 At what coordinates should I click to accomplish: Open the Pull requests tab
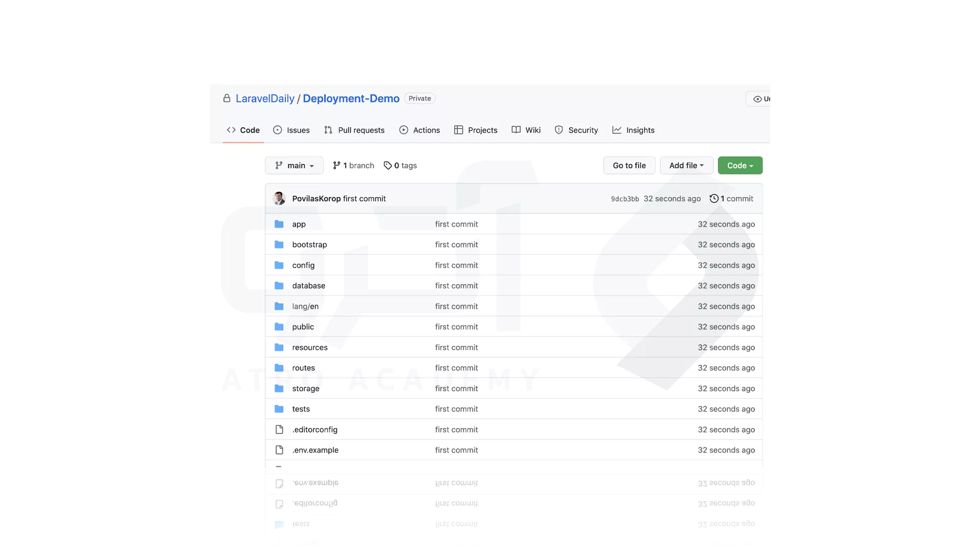click(x=354, y=130)
